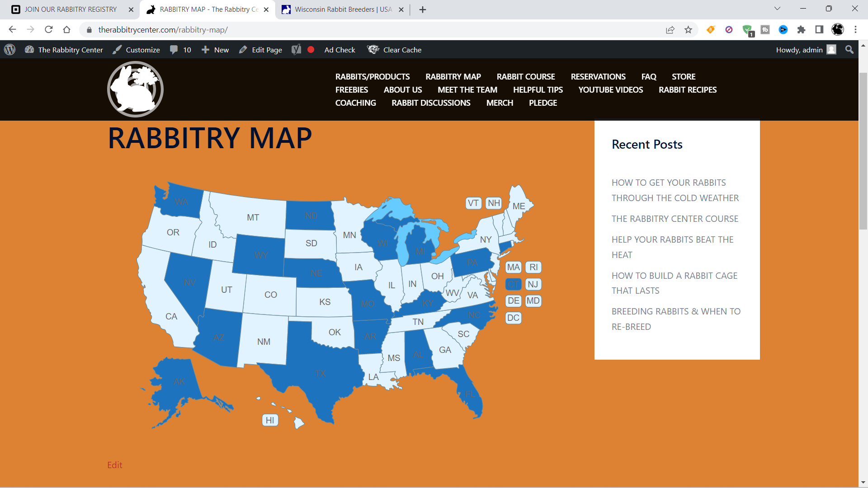Viewport: 868px width, 488px height.
Task: Open the New content menu in admin bar
Action: pos(215,50)
